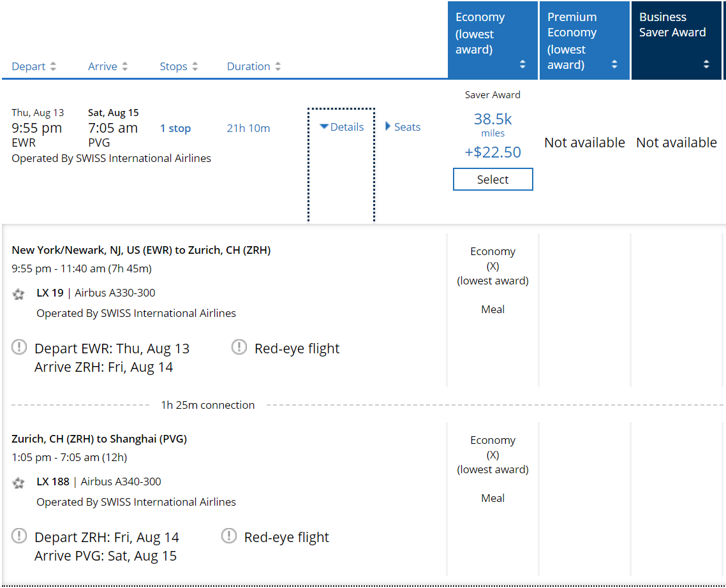Click the Star Alliance icon next to LX 188
This screenshot has height=588, width=726.
pyautogui.click(x=19, y=482)
